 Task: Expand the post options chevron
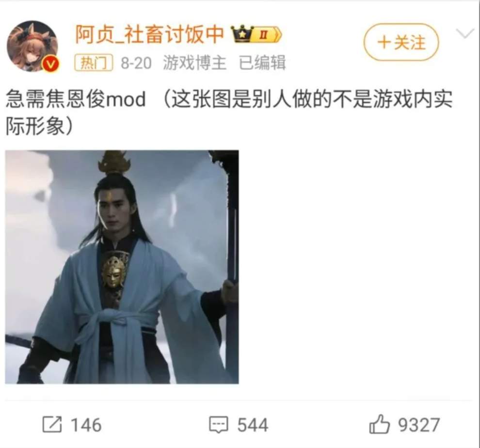pos(465,33)
